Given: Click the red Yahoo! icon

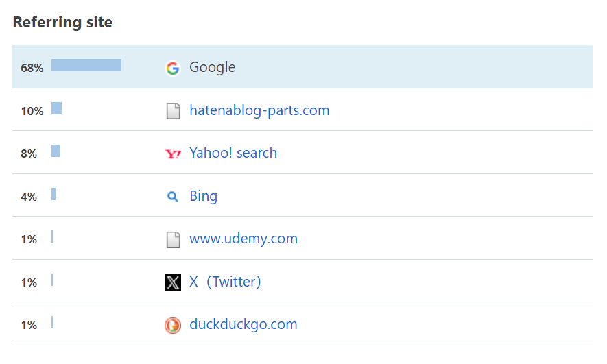Looking at the screenshot, I should tap(173, 154).
